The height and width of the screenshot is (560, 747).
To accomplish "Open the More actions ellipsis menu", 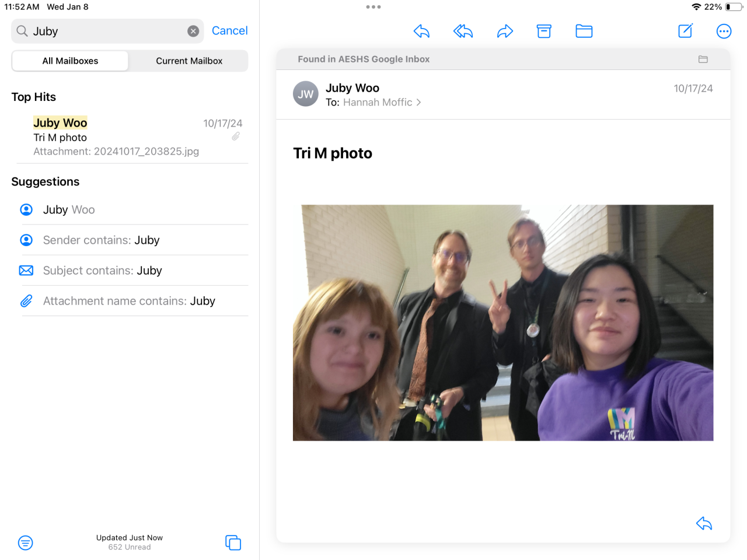I will [724, 31].
